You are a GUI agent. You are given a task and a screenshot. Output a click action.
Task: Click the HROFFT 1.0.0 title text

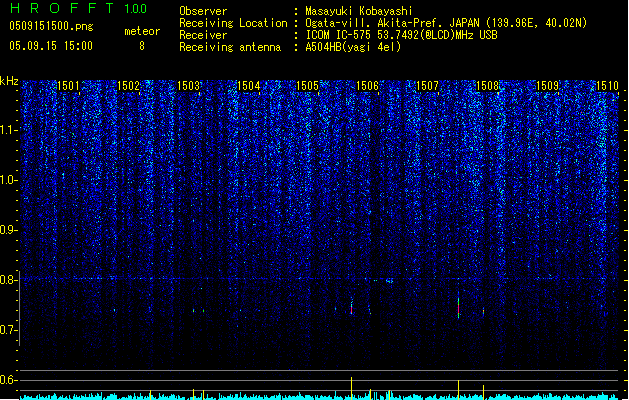click(79, 8)
